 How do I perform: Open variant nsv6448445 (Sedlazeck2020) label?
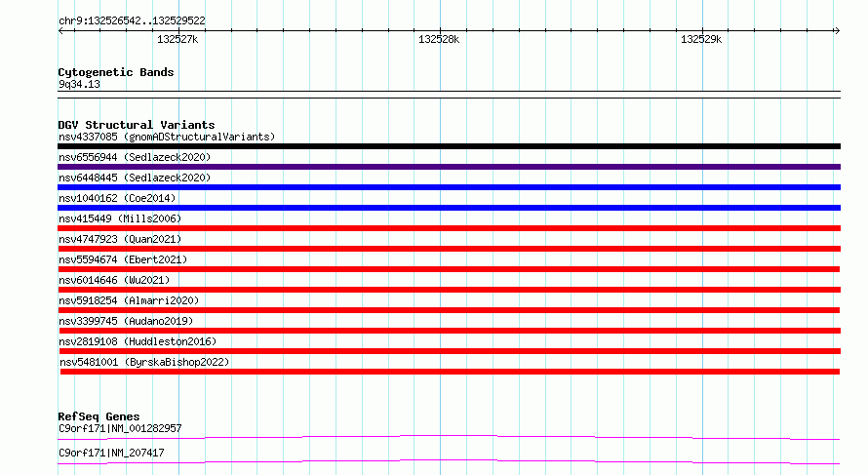tap(135, 178)
